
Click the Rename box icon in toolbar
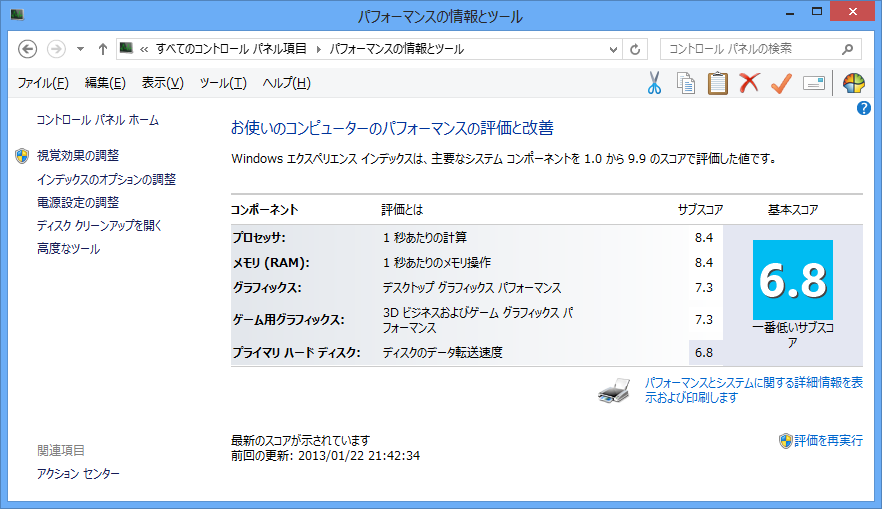813,83
